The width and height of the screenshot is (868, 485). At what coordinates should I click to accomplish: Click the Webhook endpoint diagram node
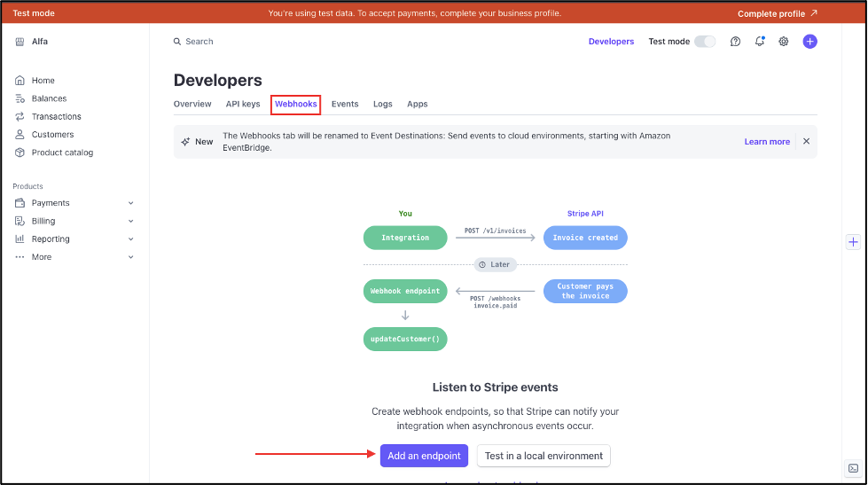pyautogui.click(x=405, y=291)
